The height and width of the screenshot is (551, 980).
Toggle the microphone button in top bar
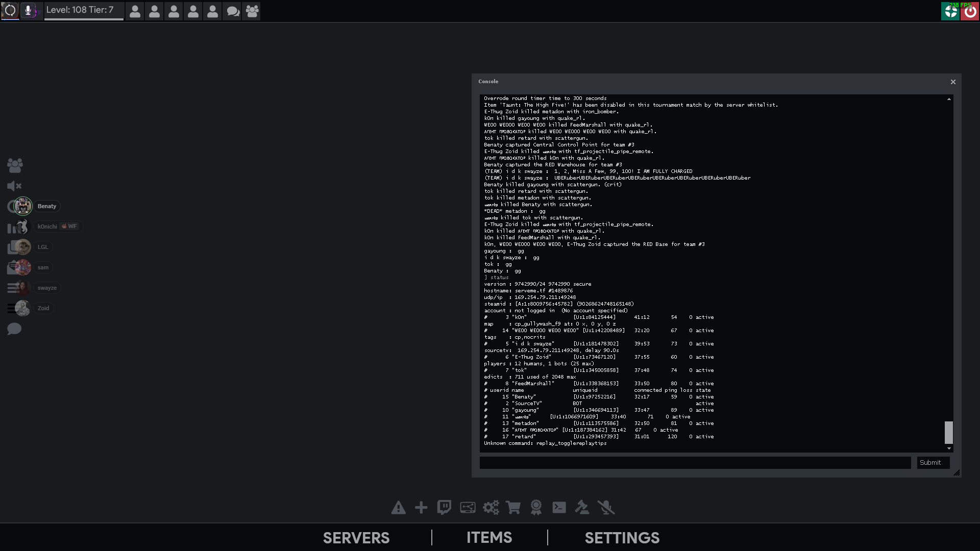point(29,11)
